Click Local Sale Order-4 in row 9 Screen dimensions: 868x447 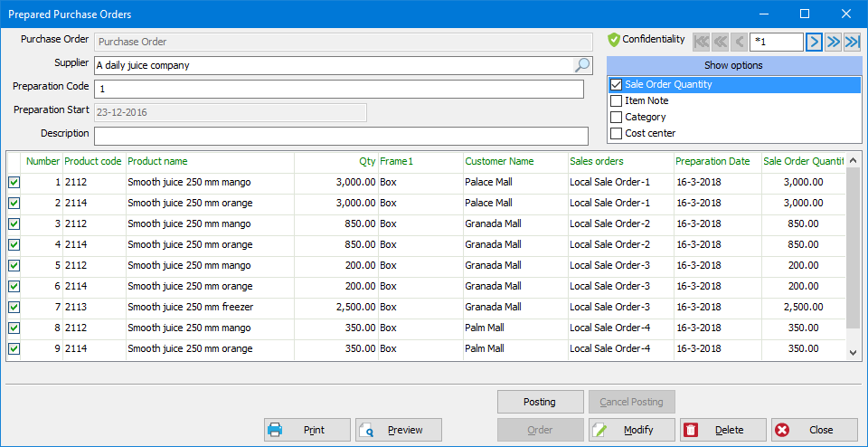610,349
